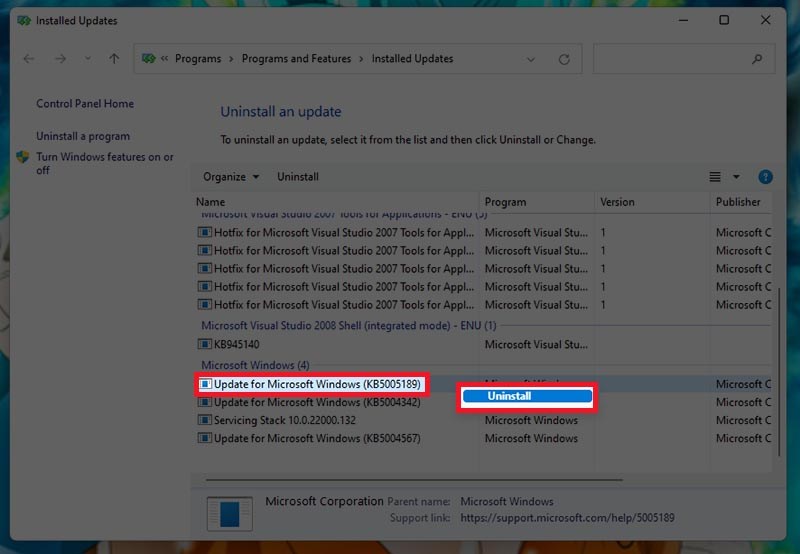Click Uninstall in the toolbar
The image size is (800, 554).
tap(298, 177)
